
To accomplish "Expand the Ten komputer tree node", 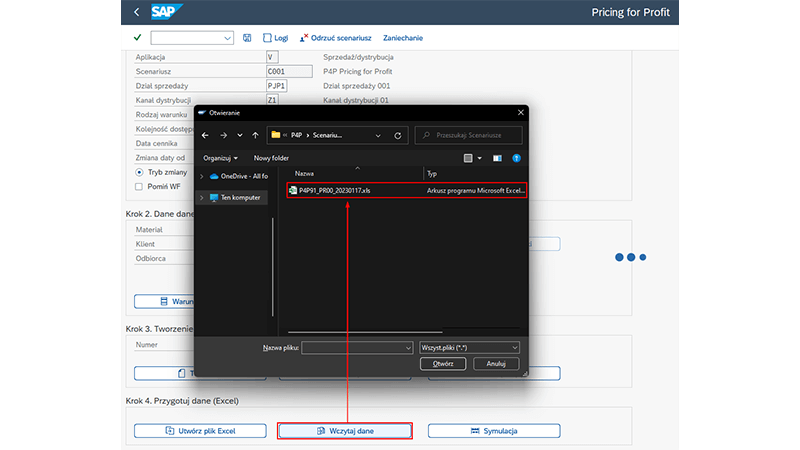I will click(x=202, y=197).
